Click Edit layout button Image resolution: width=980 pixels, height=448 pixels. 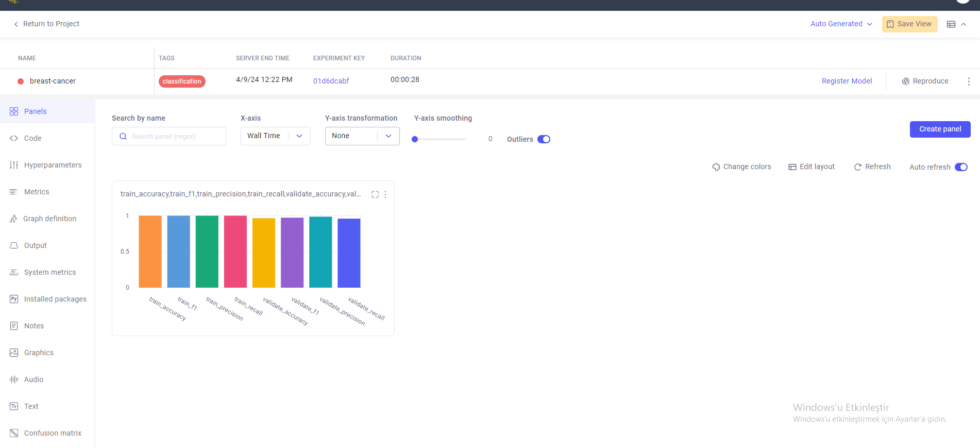[x=812, y=167]
